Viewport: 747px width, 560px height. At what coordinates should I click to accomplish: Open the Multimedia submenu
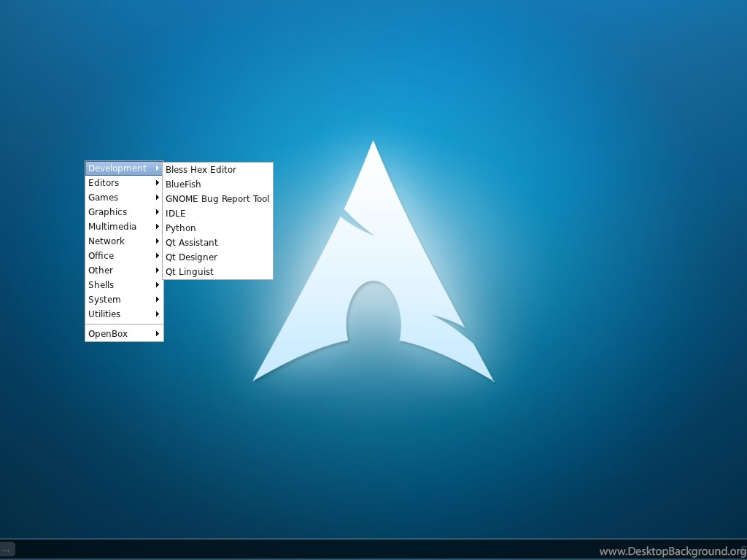[124, 227]
